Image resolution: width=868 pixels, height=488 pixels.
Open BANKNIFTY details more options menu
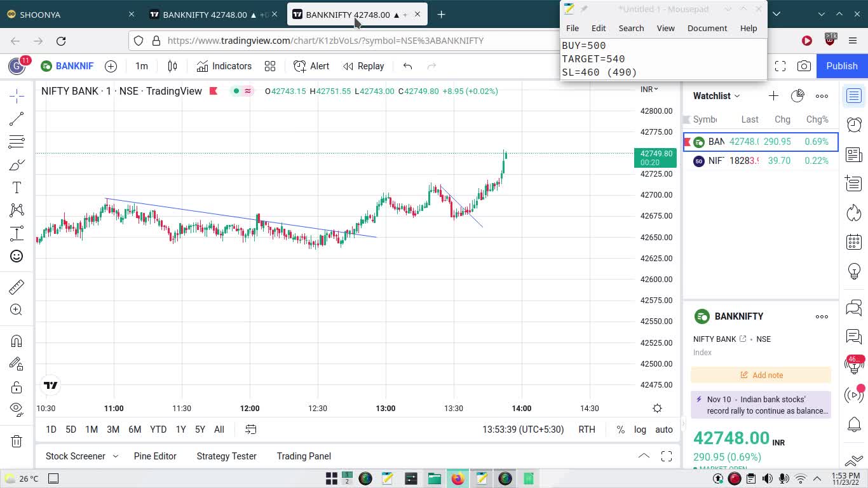(x=822, y=316)
